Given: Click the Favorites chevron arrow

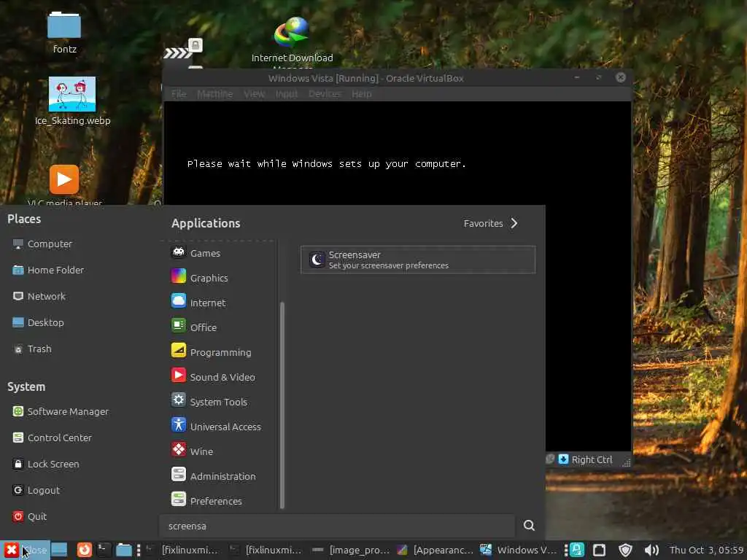Looking at the screenshot, I should (x=514, y=223).
